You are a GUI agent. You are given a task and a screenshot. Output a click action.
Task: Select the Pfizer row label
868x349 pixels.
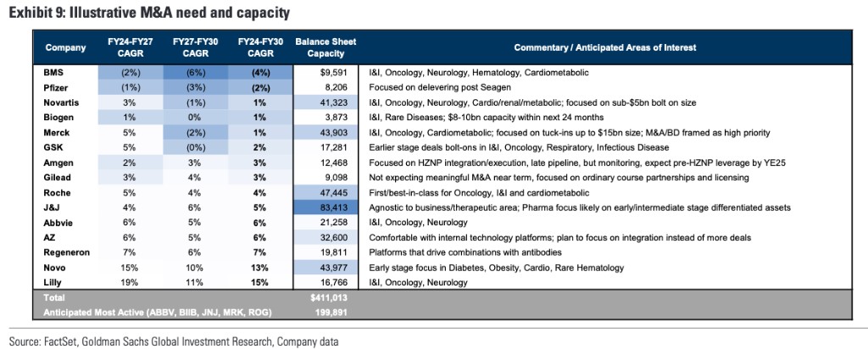[56, 87]
